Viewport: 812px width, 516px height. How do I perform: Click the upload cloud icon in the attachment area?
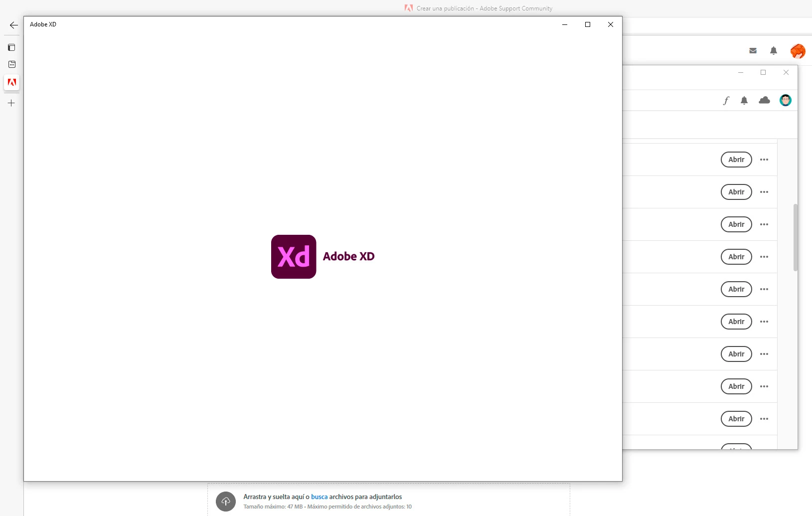pos(226,502)
